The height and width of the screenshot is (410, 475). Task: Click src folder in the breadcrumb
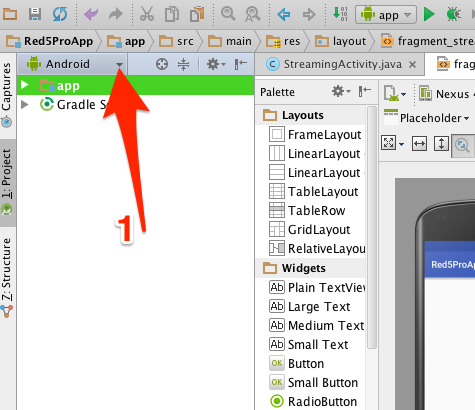coord(176,41)
